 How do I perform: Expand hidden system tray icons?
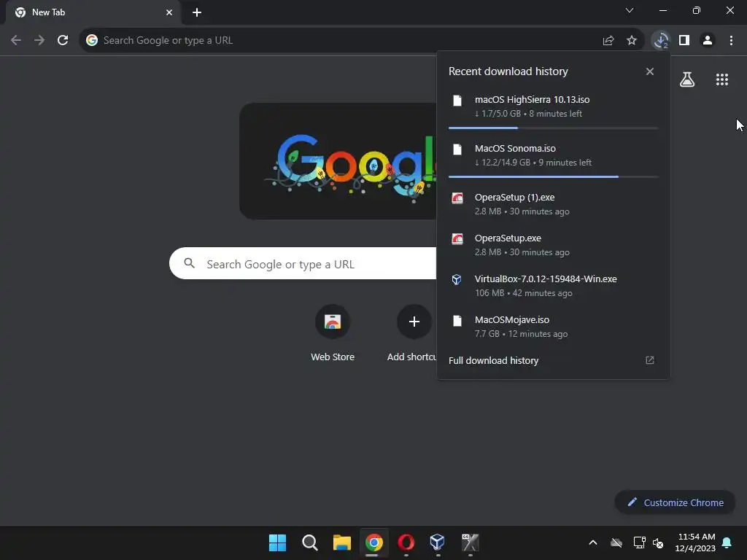point(593,542)
